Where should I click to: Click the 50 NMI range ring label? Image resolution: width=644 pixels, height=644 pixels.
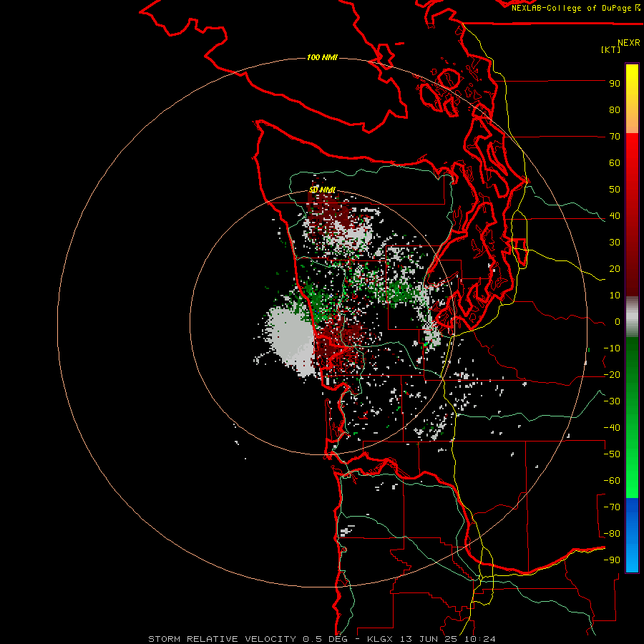(323, 190)
